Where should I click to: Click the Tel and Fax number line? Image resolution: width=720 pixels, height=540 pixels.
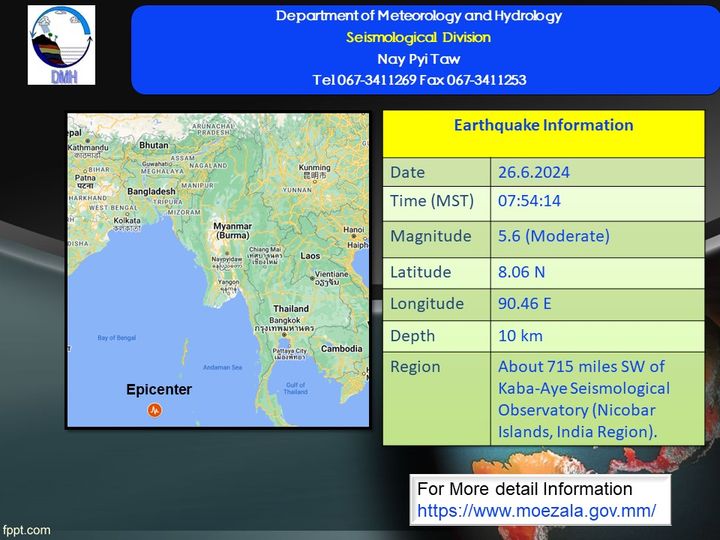click(418, 80)
